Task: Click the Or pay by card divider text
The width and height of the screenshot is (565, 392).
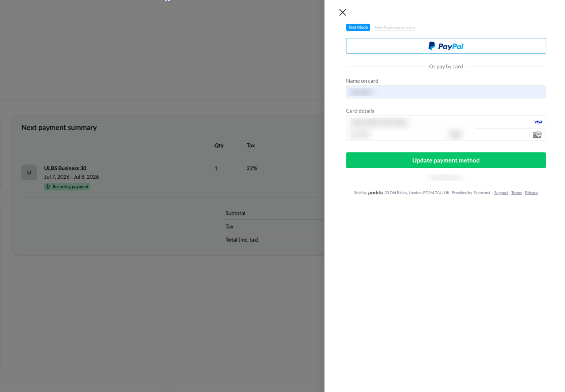Action: coord(446,67)
